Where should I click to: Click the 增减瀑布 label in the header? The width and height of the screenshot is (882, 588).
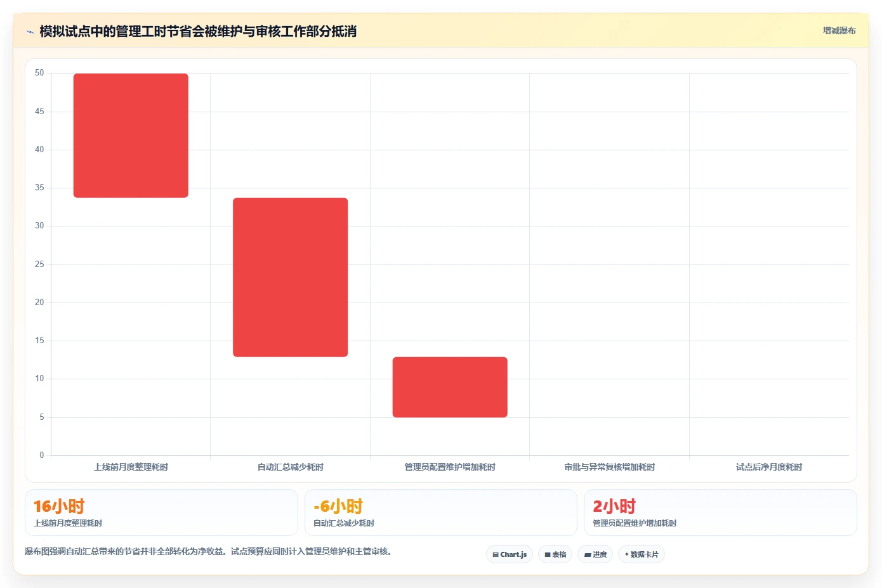coord(839,30)
